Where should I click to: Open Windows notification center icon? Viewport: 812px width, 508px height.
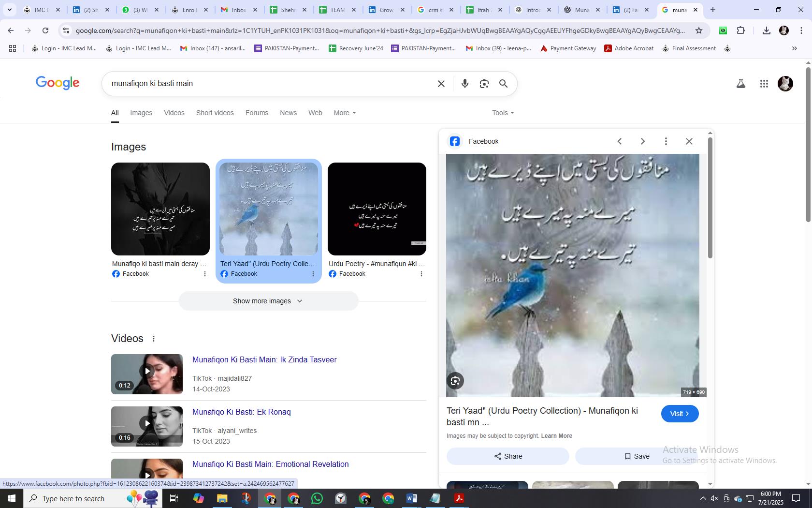pyautogui.click(x=796, y=499)
